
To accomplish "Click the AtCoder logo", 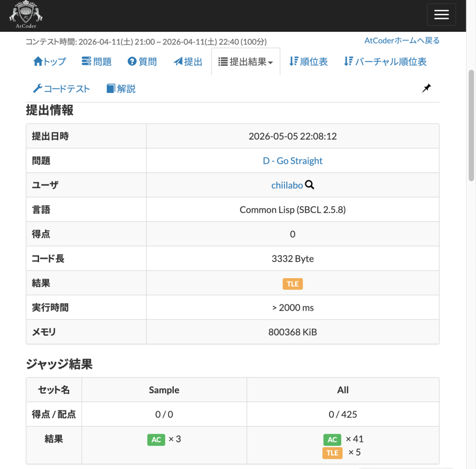I will pos(26,14).
